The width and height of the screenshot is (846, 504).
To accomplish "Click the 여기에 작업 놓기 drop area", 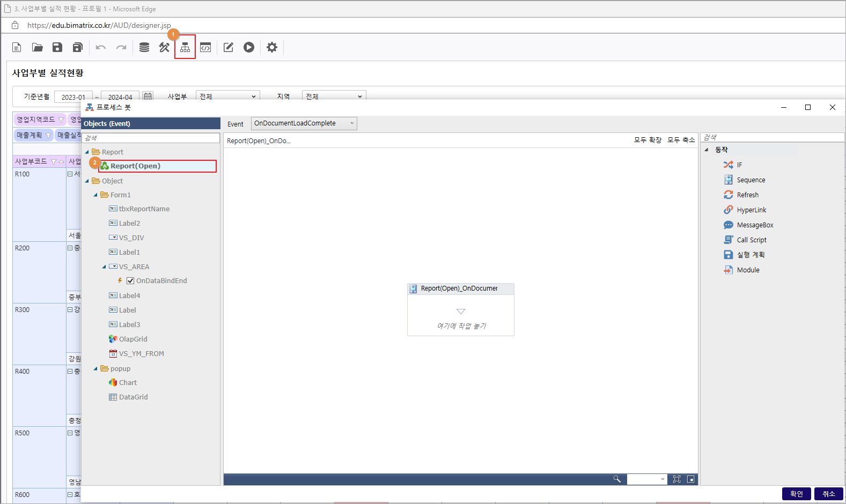I will pos(461,326).
